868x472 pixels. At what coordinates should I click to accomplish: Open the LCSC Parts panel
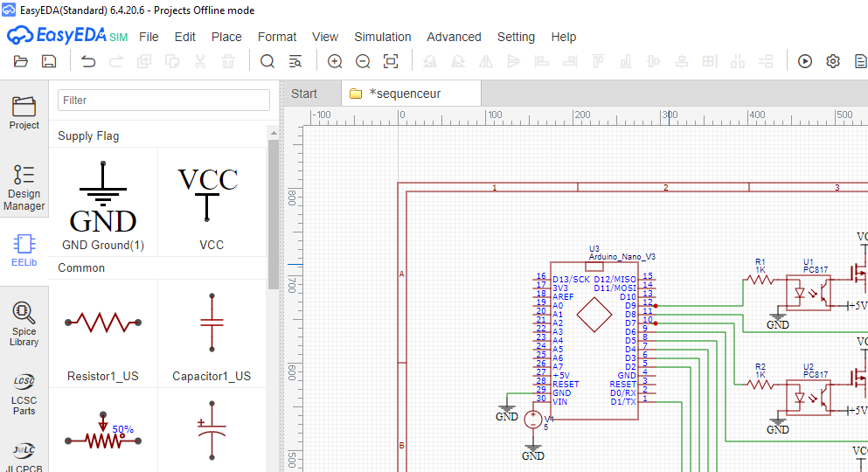(x=24, y=395)
